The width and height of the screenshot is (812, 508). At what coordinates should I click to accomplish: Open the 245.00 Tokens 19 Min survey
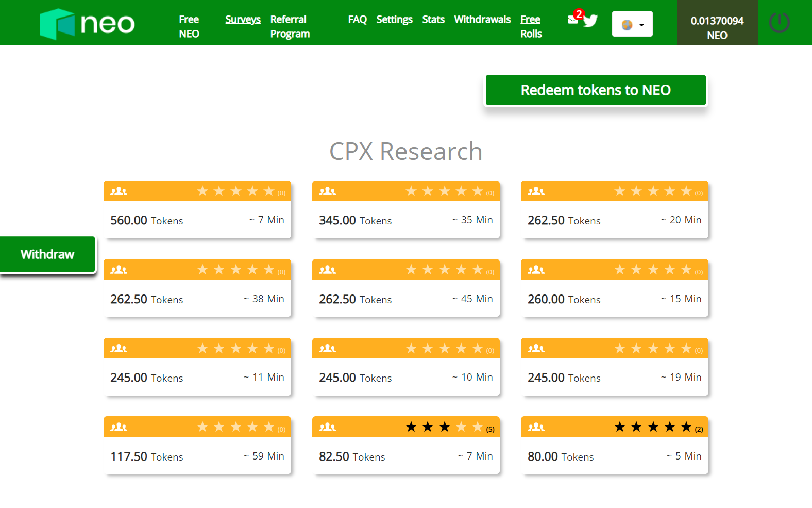pyautogui.click(x=615, y=367)
